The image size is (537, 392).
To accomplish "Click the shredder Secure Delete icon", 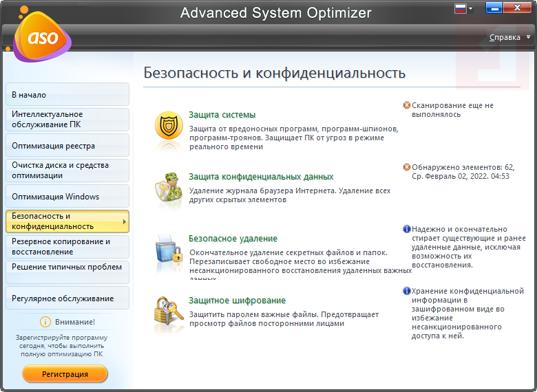I will pyautogui.click(x=169, y=249).
